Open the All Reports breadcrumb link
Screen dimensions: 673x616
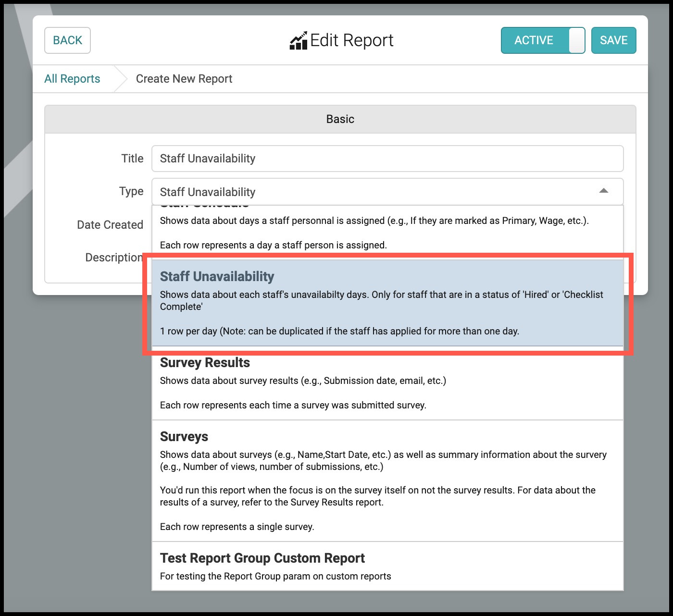(x=72, y=79)
